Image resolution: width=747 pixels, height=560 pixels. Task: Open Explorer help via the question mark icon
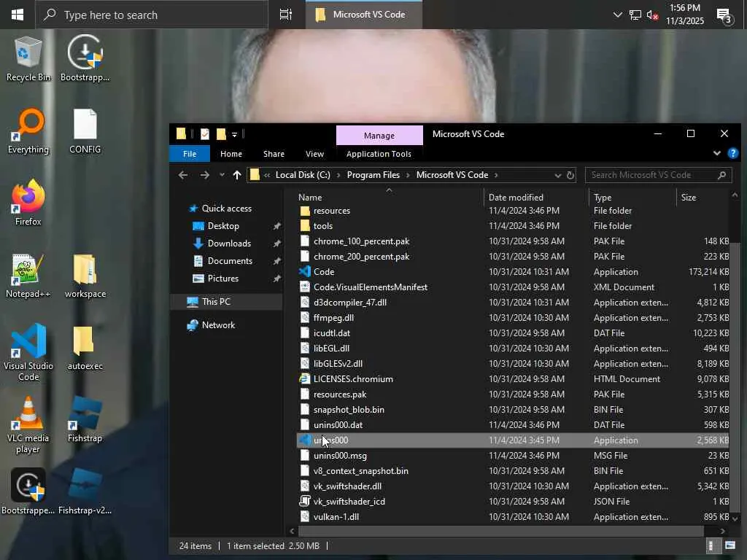pos(732,153)
